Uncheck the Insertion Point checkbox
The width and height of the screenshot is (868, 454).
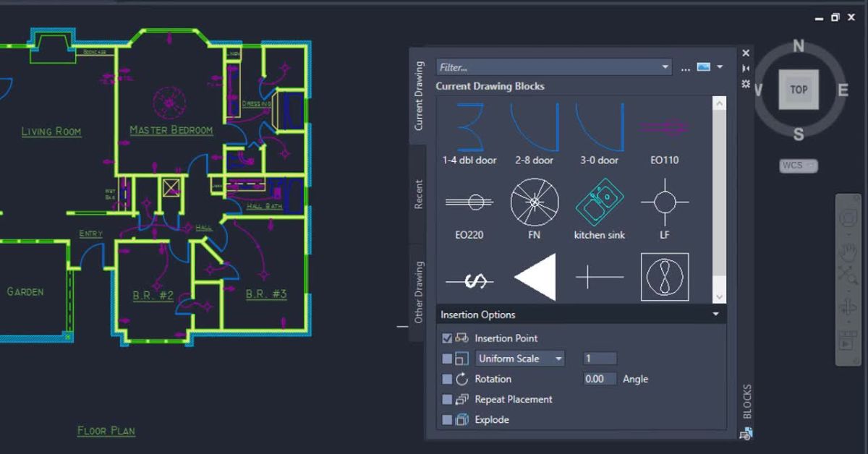click(x=446, y=338)
